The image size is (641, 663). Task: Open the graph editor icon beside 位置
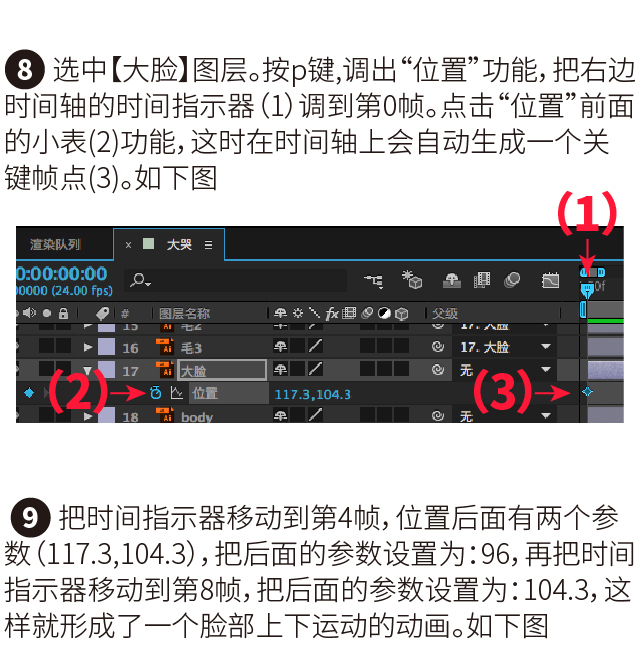point(176,393)
